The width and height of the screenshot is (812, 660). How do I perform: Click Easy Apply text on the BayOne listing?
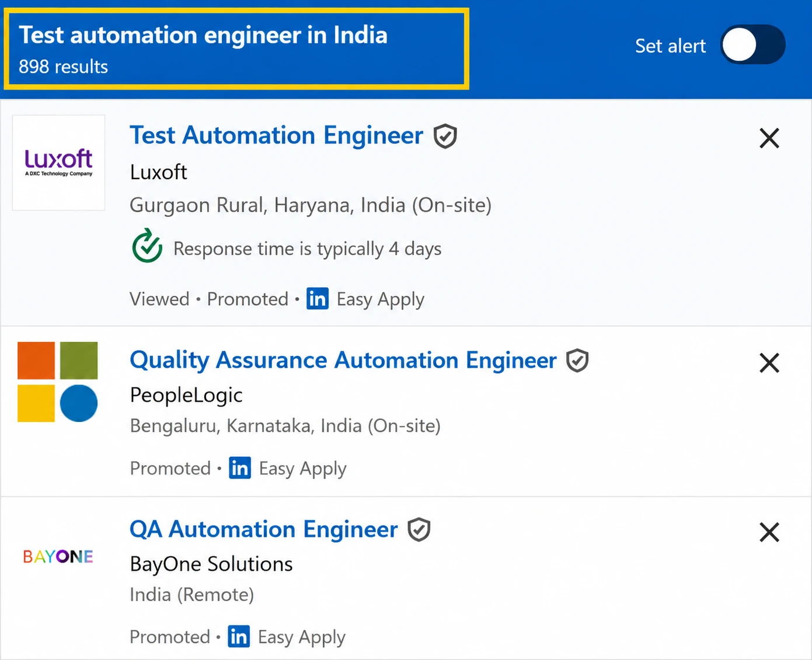coord(302,637)
